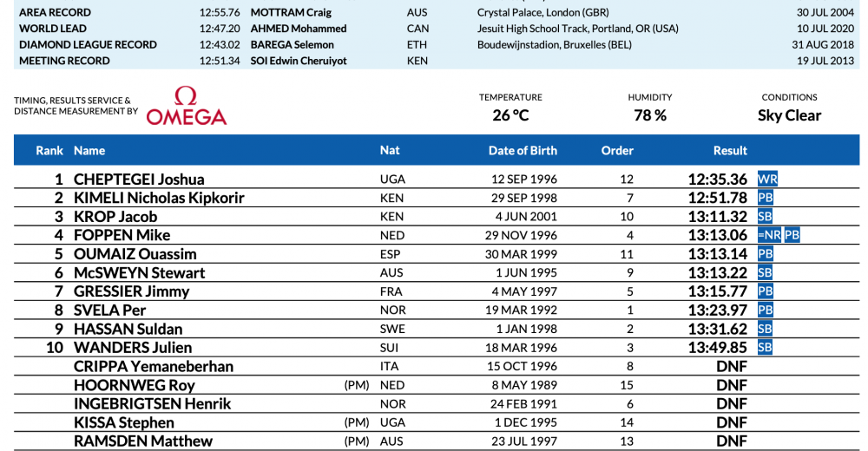Click the date 19 JUL 2013

click(x=825, y=61)
